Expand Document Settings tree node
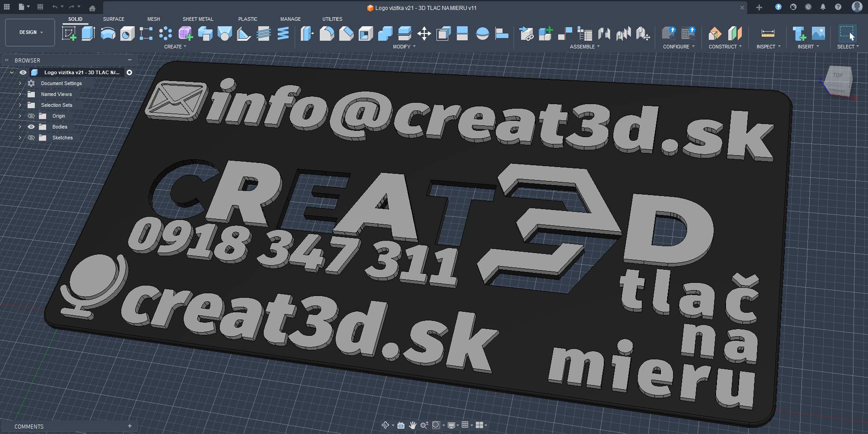Screen dimensions: 868x434 coord(20,83)
